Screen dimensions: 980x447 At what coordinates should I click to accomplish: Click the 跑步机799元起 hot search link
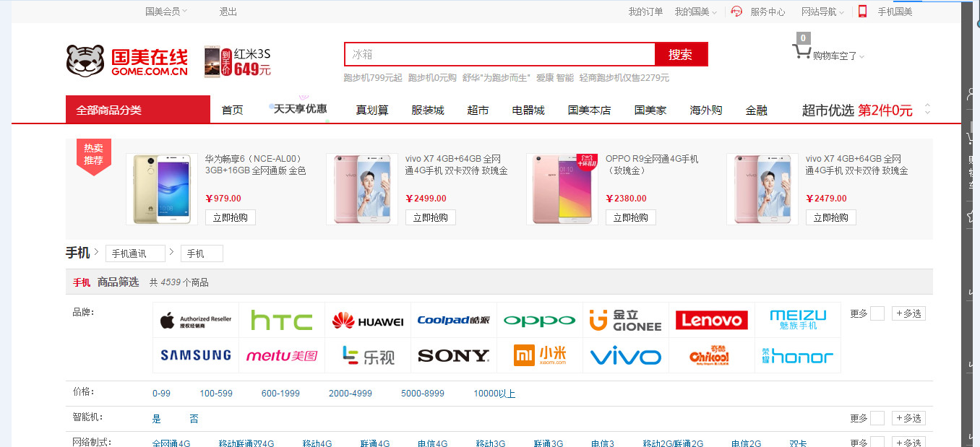coord(373,78)
